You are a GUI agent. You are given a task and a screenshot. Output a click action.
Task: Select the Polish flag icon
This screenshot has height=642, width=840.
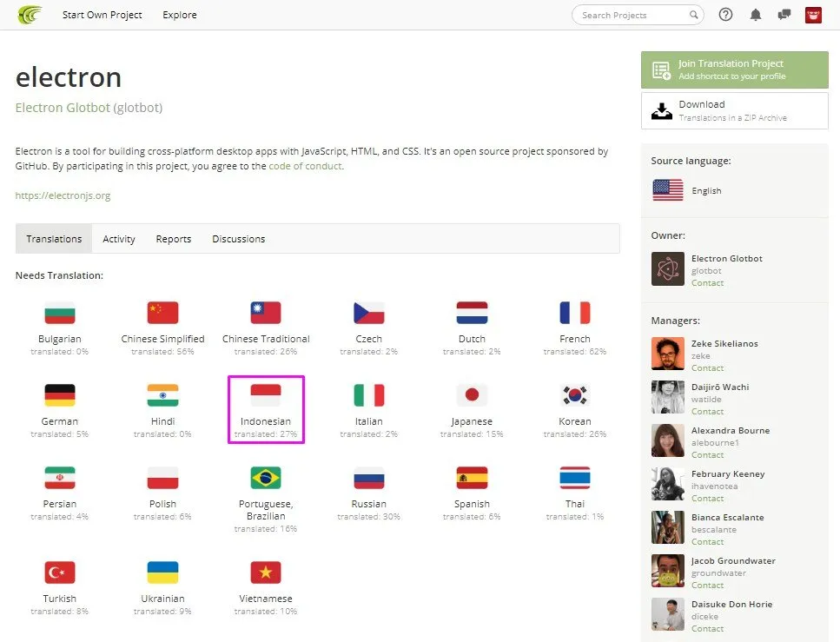pos(162,478)
